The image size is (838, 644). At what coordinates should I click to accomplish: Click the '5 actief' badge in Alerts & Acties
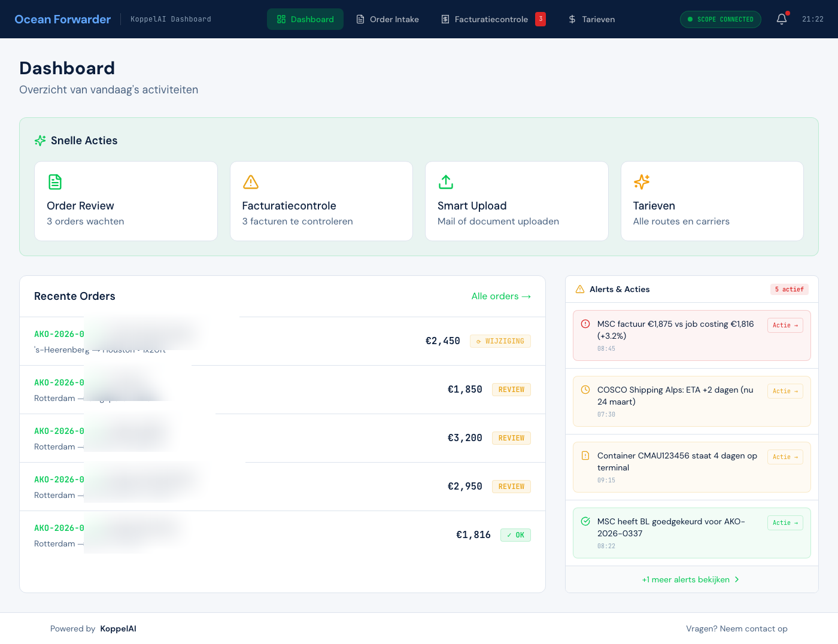(789, 289)
